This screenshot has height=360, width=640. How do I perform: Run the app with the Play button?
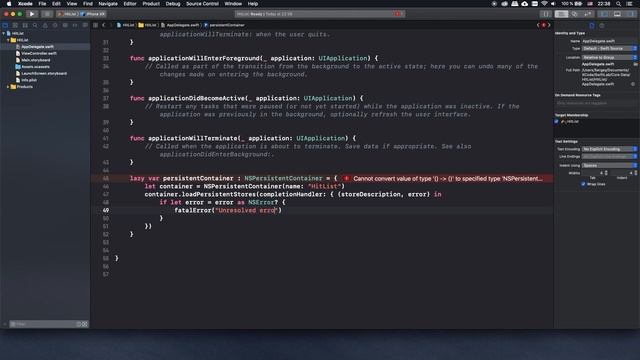31,14
